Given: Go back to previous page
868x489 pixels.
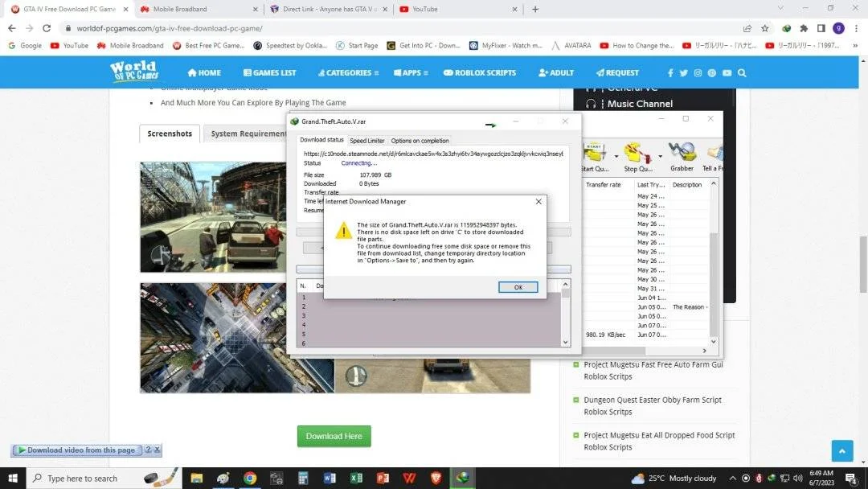Looking at the screenshot, I should click(x=11, y=28).
